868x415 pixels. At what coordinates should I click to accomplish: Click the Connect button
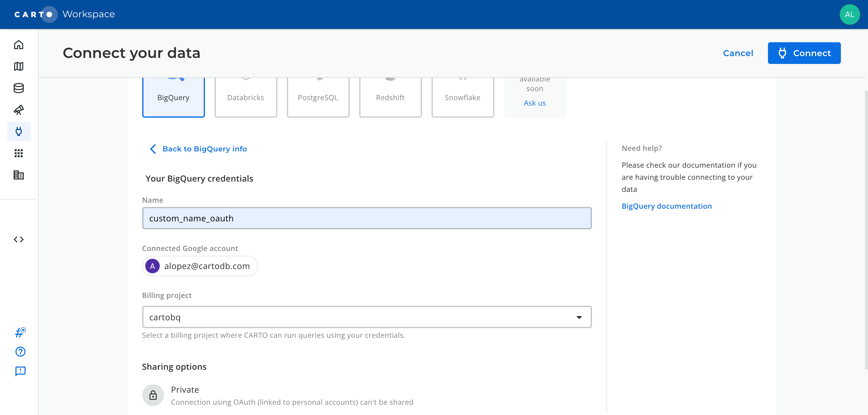(804, 53)
